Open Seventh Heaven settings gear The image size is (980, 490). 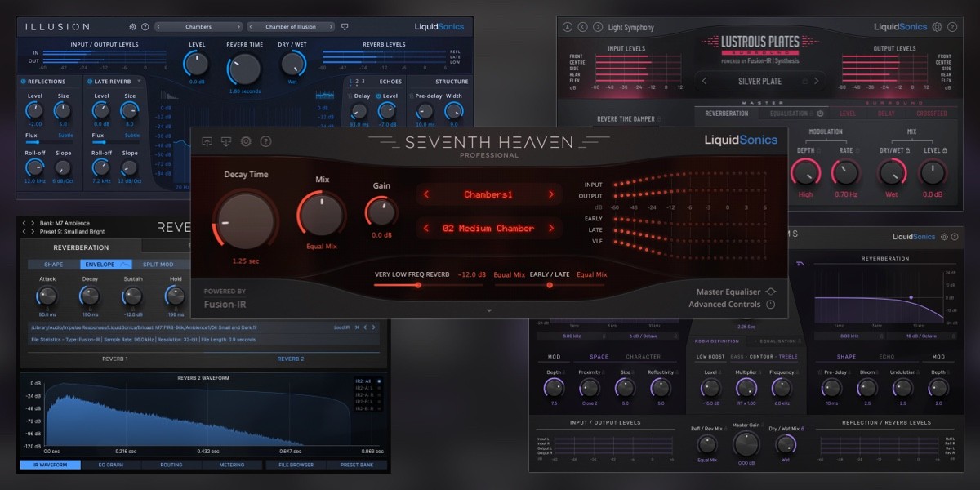pos(246,141)
